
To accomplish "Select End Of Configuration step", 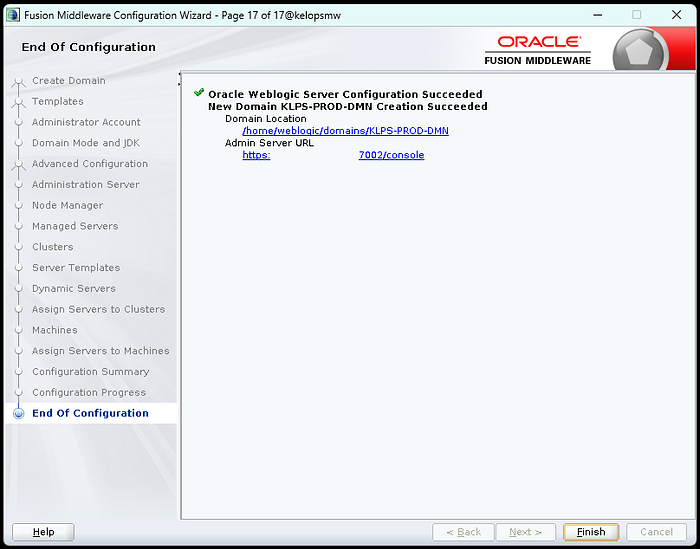I will (90, 413).
